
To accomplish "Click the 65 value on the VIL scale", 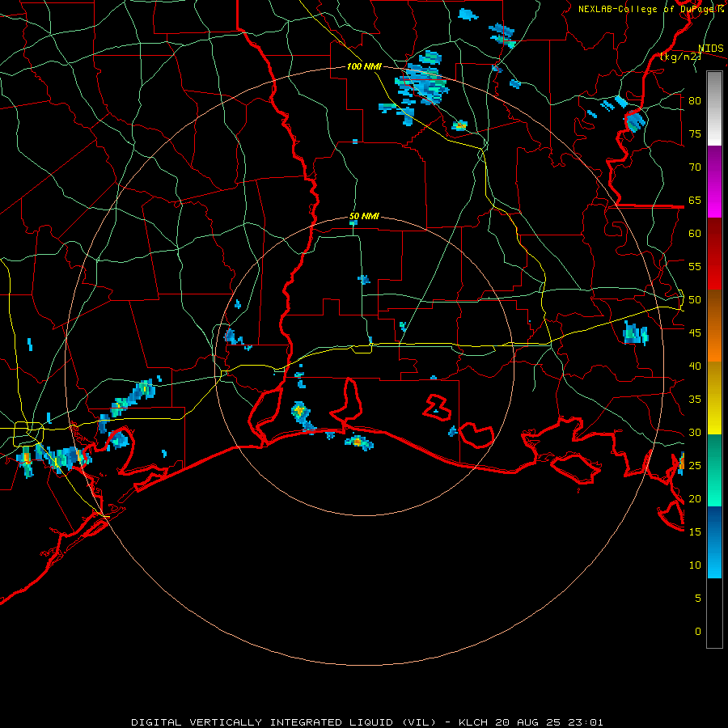I will click(x=695, y=201).
